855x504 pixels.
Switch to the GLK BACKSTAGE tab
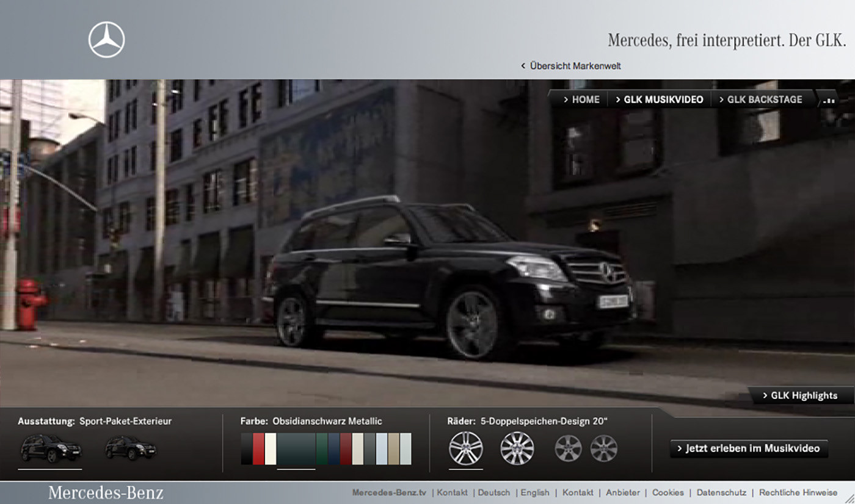point(760,99)
